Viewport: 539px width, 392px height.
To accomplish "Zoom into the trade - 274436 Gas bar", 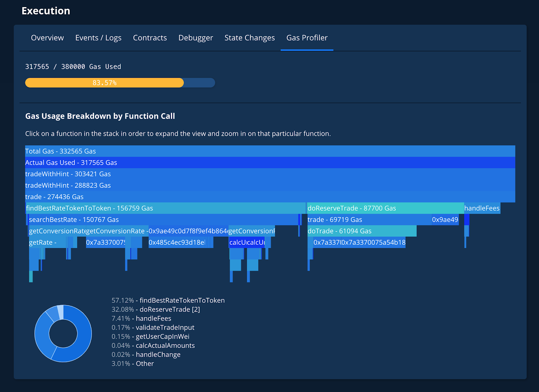I will 270,197.
